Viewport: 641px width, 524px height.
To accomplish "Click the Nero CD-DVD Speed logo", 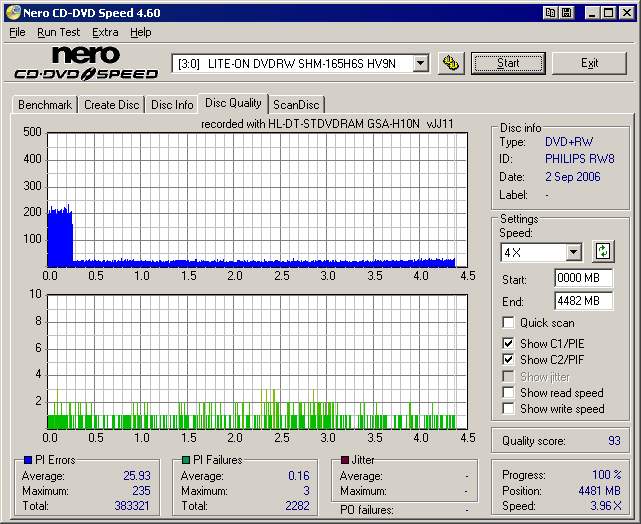I will [x=86, y=63].
